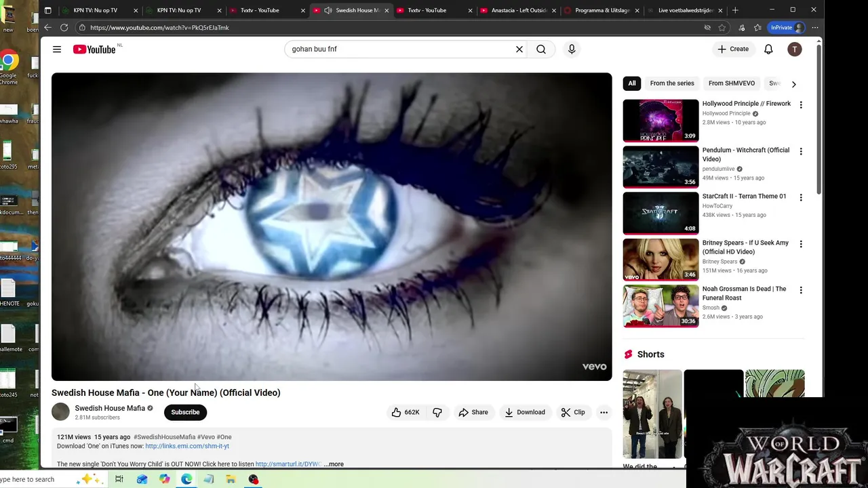
Task: Click the #Vevo hashtag
Action: 206,437
